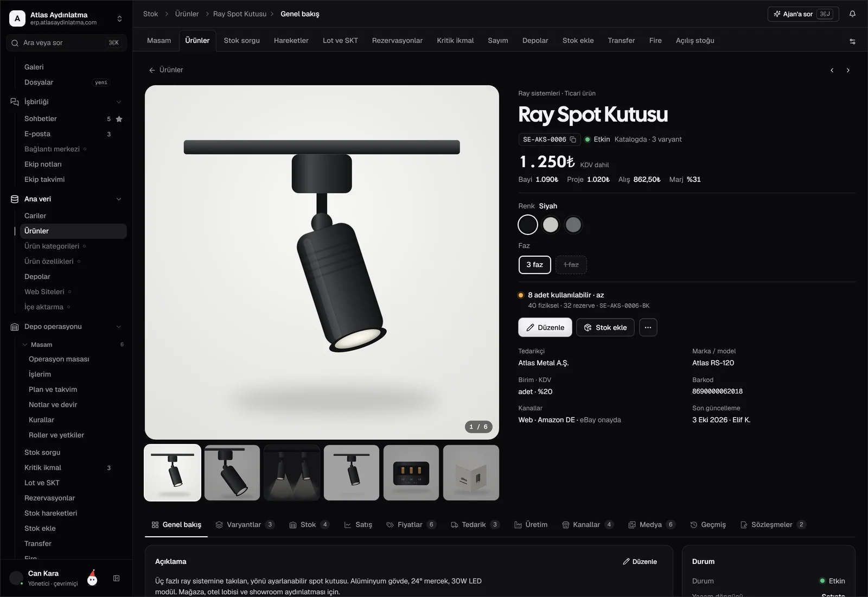
Task: Click the search magnifier icon
Action: 15,43
